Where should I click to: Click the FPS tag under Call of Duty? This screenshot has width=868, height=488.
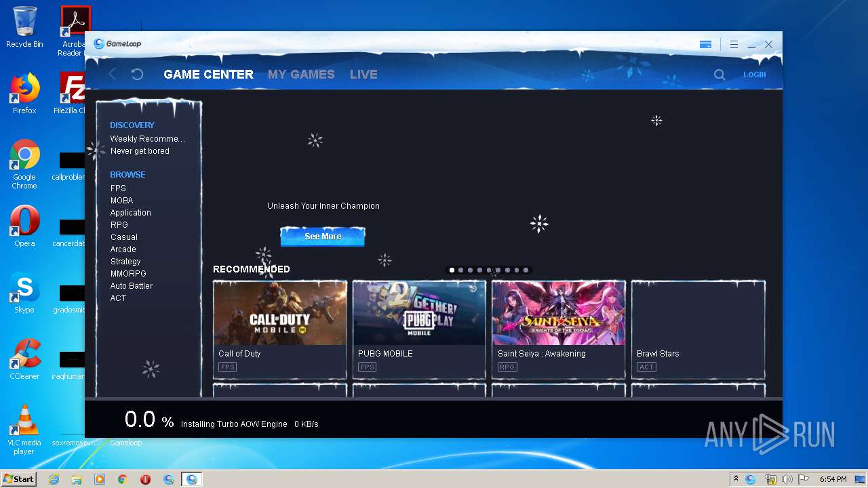click(x=227, y=367)
